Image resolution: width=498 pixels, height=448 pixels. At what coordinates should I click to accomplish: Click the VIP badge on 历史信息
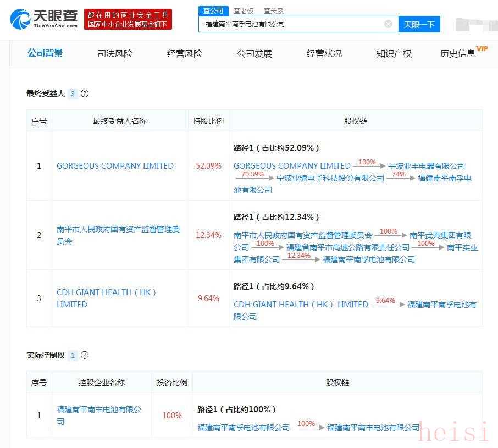[x=482, y=48]
